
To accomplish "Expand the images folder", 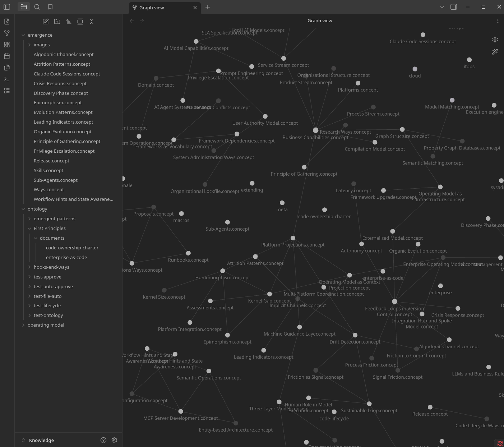I will pyautogui.click(x=30, y=45).
